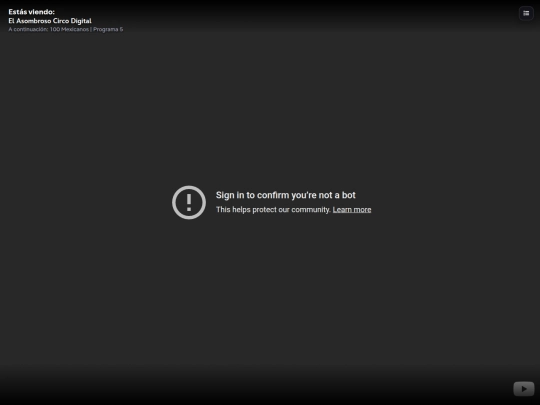Click the YouTube logo button
Screen dimensions: 540x405
(x=524, y=389)
